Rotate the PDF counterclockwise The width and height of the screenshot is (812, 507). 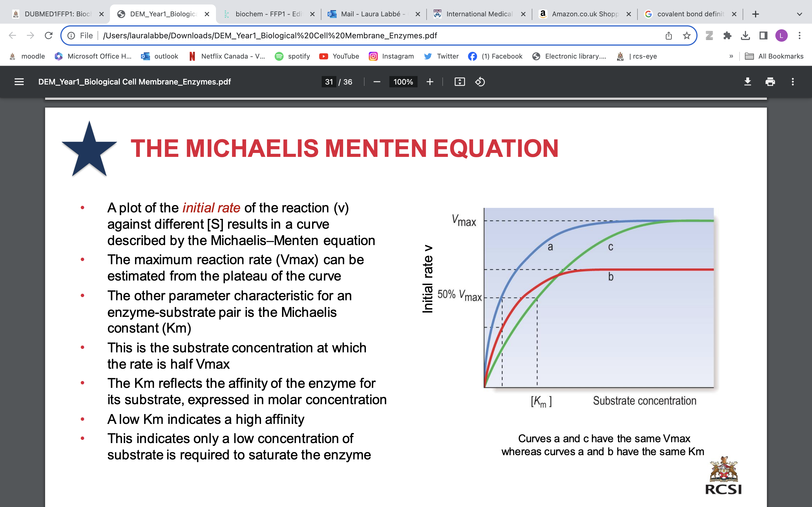point(480,82)
